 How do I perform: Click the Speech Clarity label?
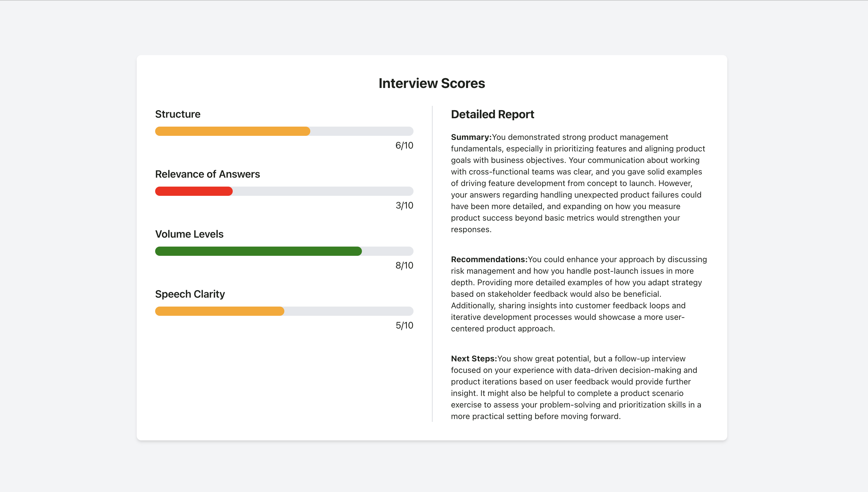pyautogui.click(x=189, y=294)
